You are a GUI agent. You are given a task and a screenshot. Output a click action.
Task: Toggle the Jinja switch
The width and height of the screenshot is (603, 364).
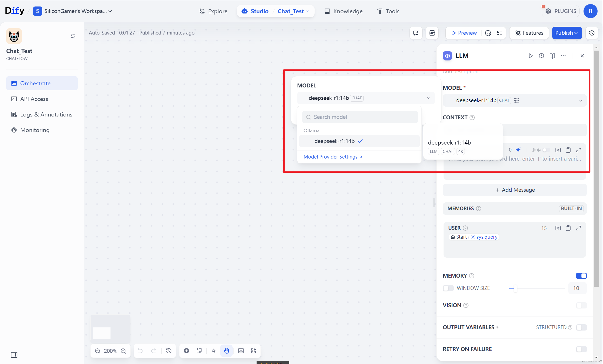546,150
